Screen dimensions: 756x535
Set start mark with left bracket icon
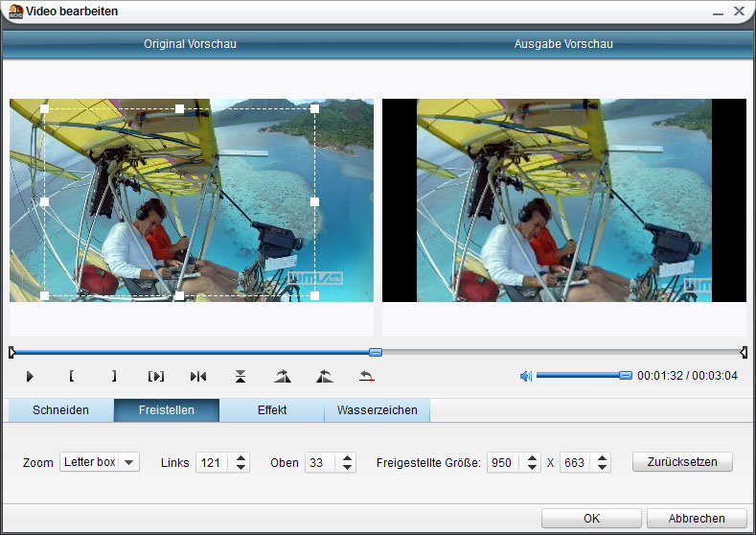[72, 377]
